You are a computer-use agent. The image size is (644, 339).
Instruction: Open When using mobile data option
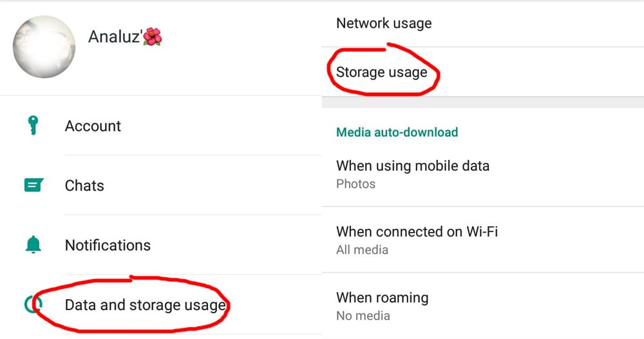pos(413,166)
